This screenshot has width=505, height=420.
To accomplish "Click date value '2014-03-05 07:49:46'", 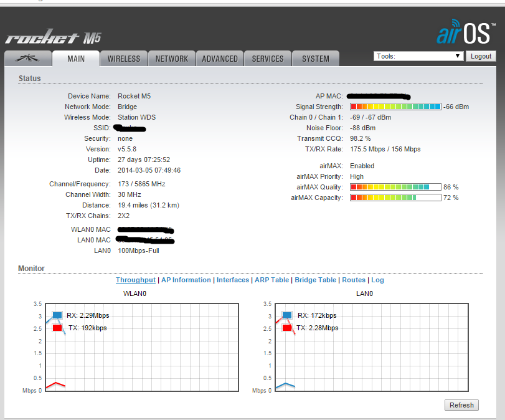I will click(x=149, y=170).
